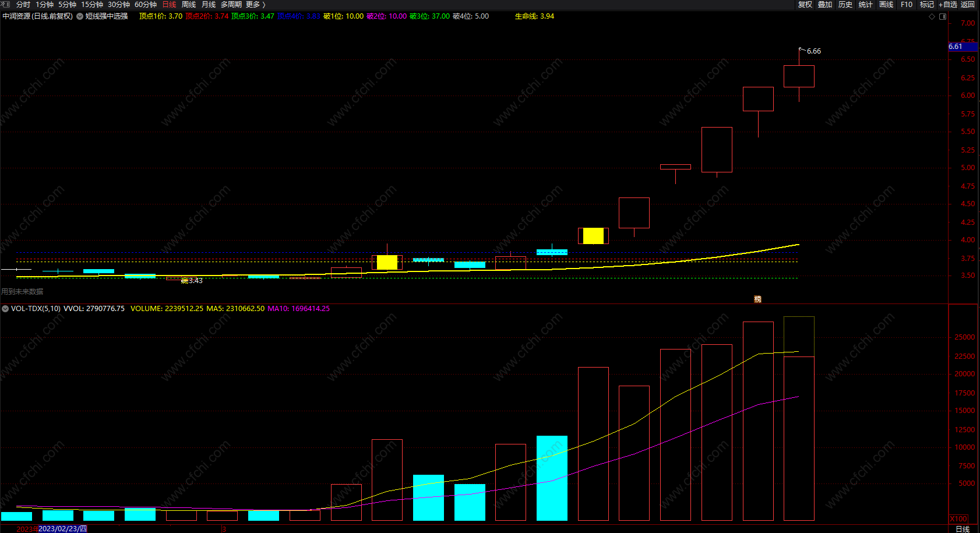Select the yellow-filled candlestick near 4.00
Image resolution: width=980 pixels, height=533 pixels.
click(593, 236)
